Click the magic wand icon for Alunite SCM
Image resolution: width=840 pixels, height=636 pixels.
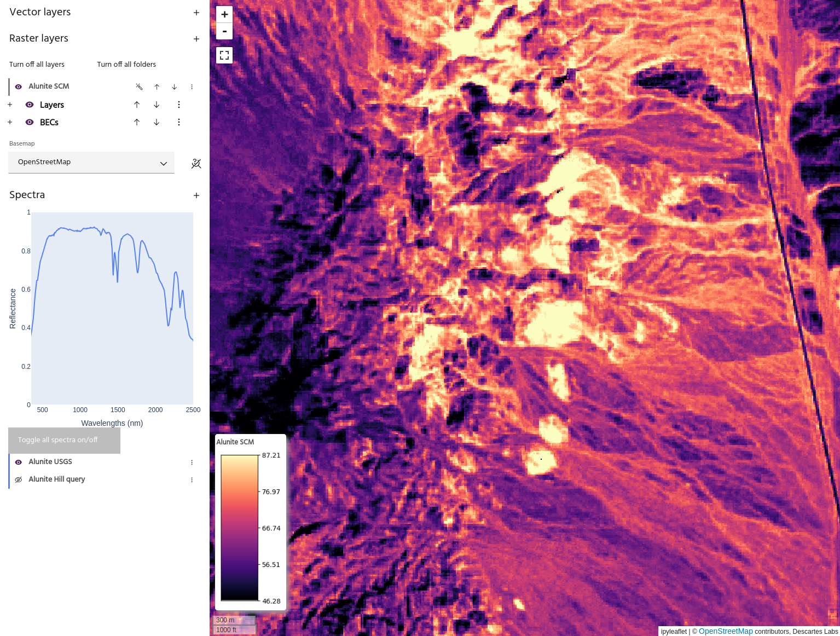coord(139,86)
